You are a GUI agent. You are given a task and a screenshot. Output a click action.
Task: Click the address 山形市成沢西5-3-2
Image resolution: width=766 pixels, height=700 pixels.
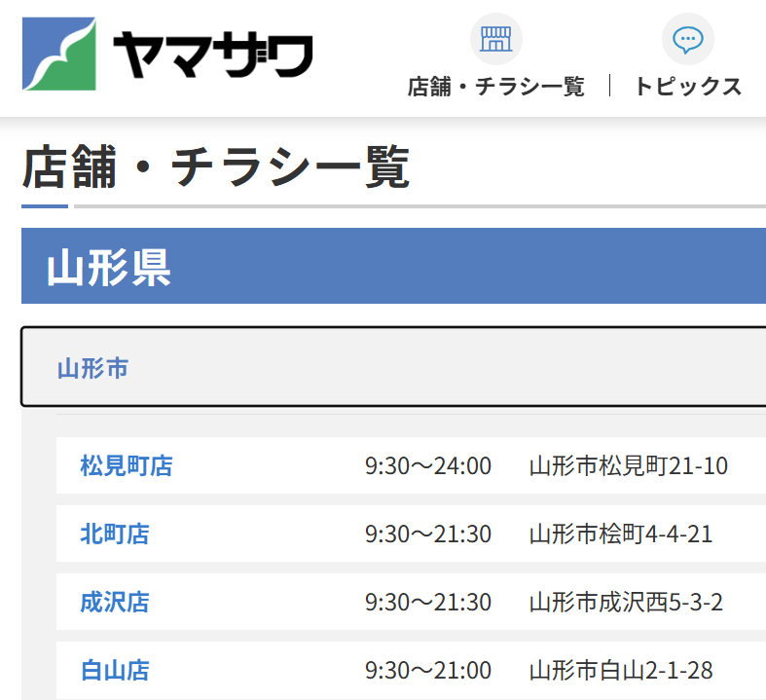click(626, 603)
